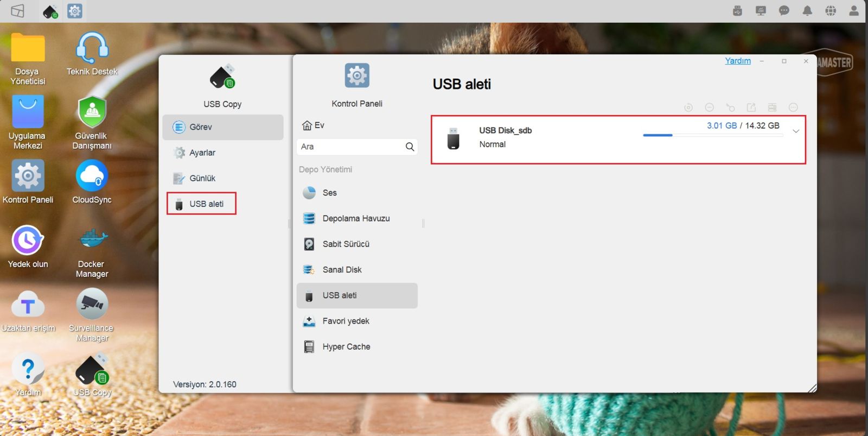Open the notifications bell in top bar

click(807, 11)
